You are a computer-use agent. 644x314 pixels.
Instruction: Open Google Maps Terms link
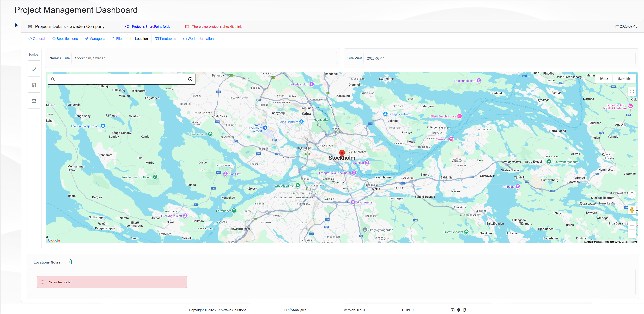tap(634, 242)
